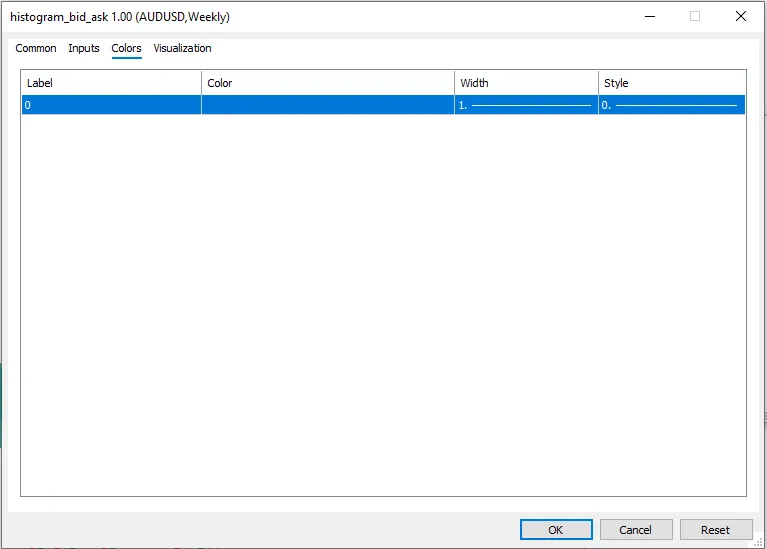767x549 pixels.
Task: Click the OK button
Action: click(x=556, y=530)
